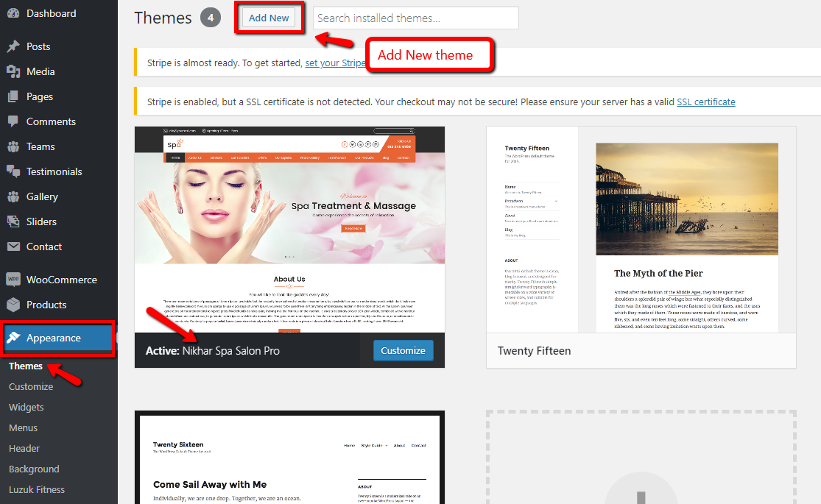Click the themes count badge 4
Screen dimensions: 821x504
pyautogui.click(x=211, y=18)
